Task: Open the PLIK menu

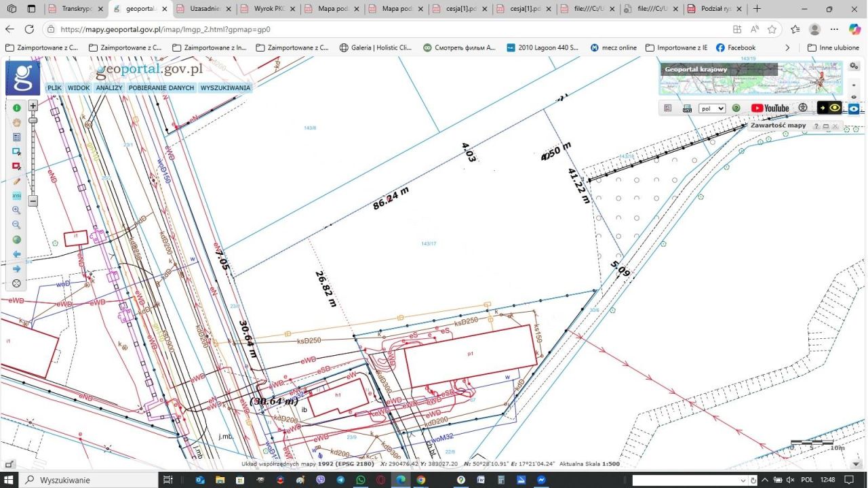Action: (54, 88)
